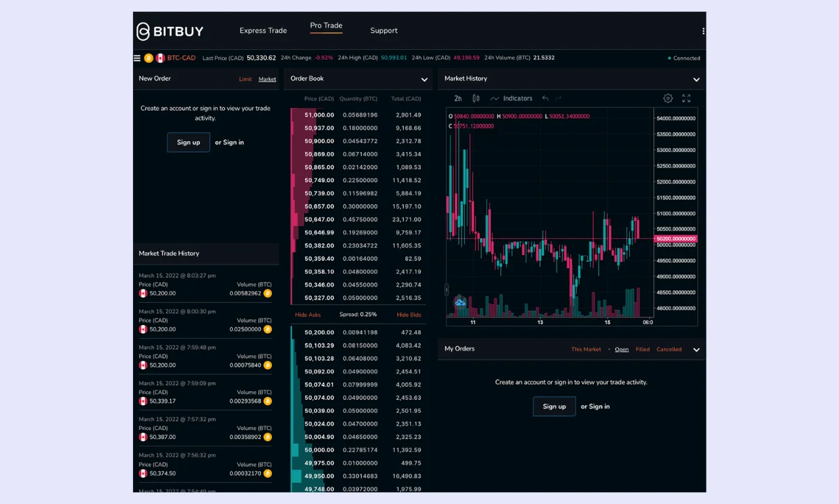Open chart Indicators
Viewport: 839px width, 504px height.
(511, 98)
